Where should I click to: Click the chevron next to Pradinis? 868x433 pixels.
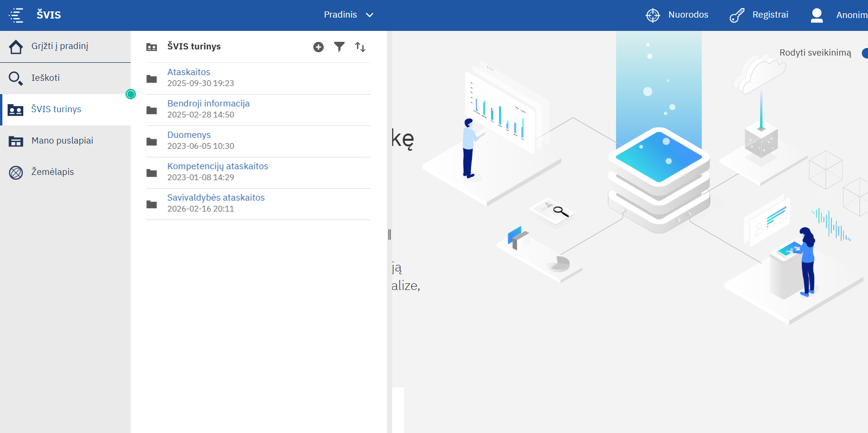[x=369, y=15]
